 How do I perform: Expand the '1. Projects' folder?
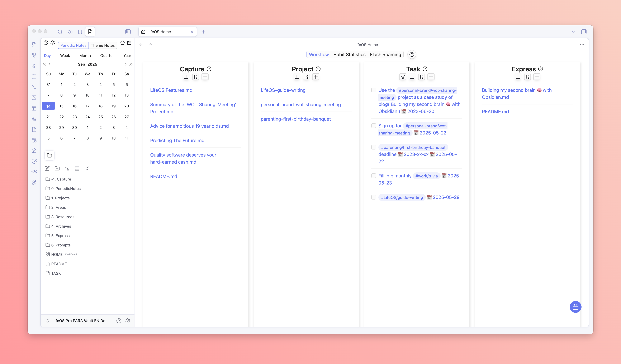point(60,198)
